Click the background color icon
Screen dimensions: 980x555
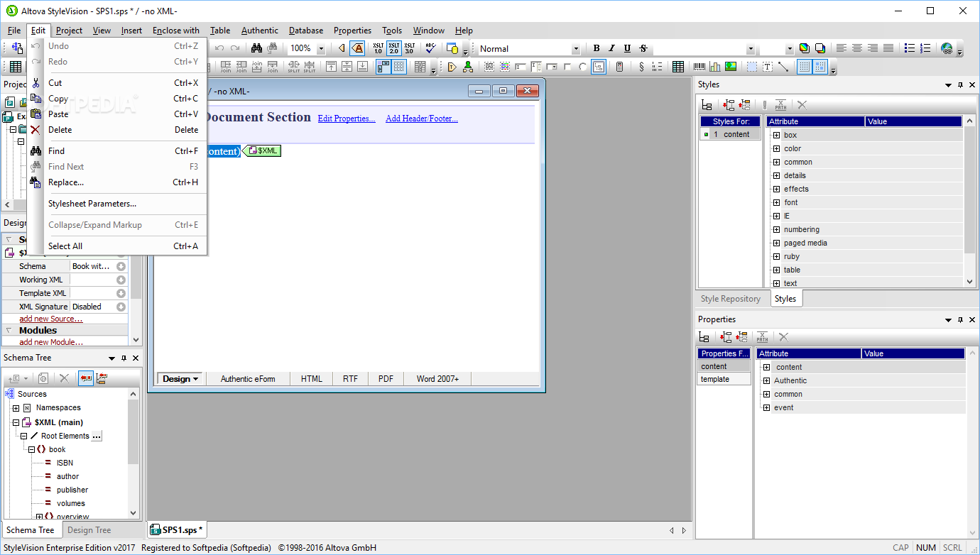click(x=820, y=48)
